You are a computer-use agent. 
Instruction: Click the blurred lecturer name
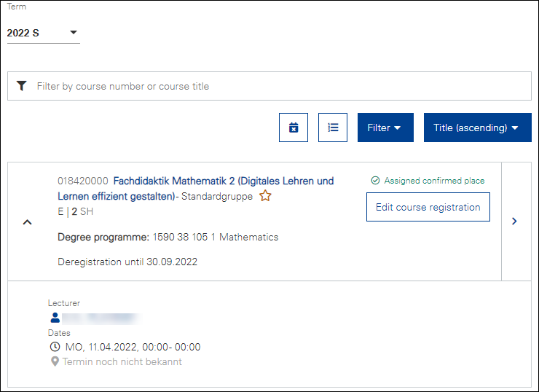pos(101,318)
